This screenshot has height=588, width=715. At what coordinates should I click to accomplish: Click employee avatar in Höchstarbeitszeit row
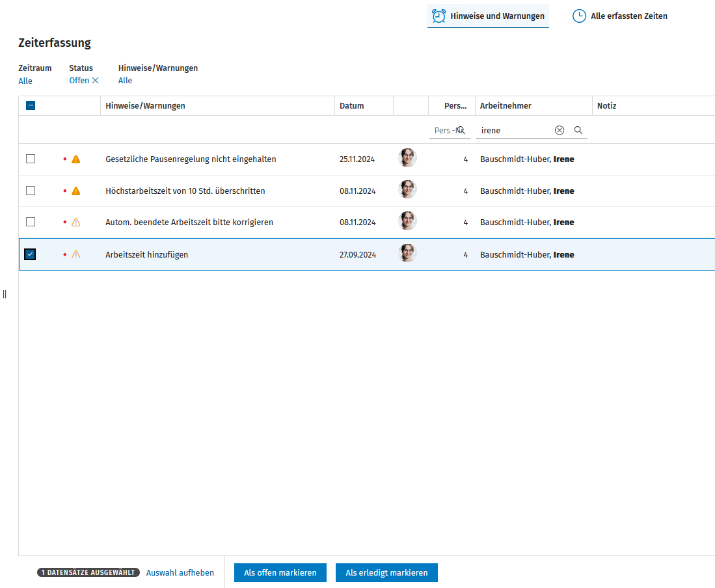408,189
